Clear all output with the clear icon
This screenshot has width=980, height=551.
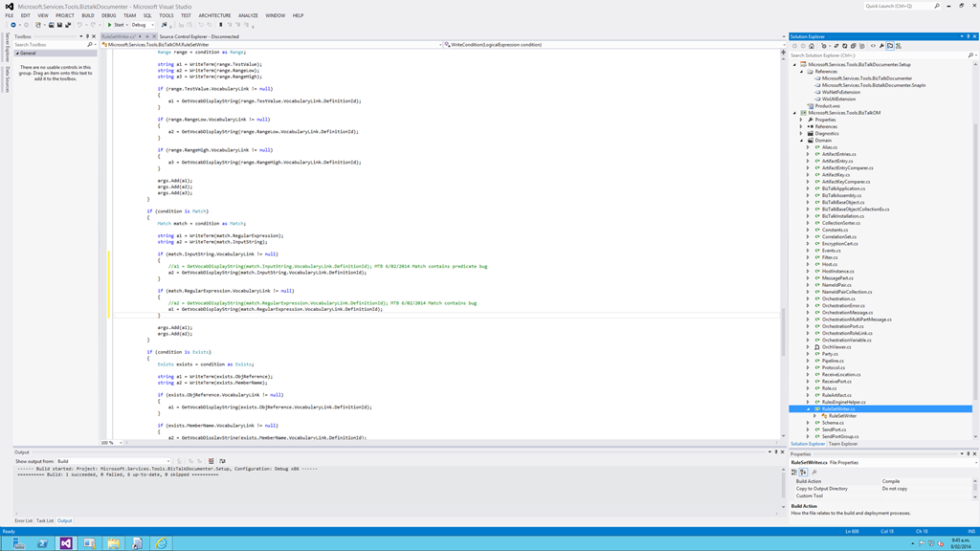(x=212, y=461)
